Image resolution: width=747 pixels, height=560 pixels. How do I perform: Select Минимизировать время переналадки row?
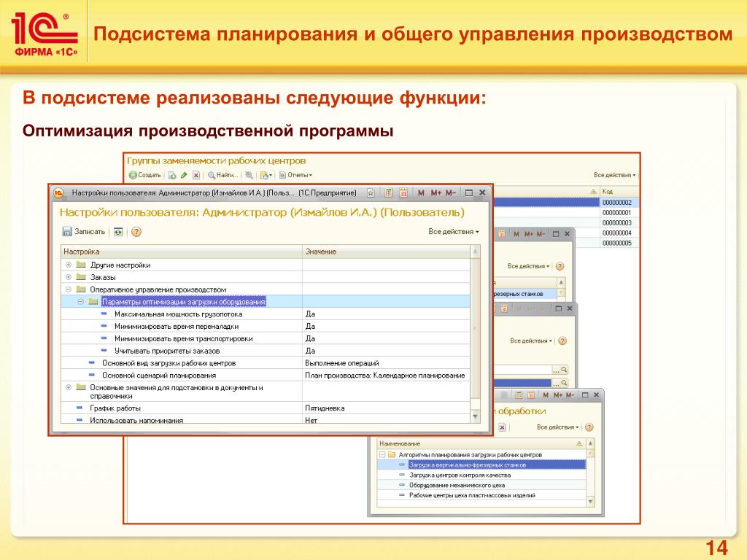pos(266,327)
